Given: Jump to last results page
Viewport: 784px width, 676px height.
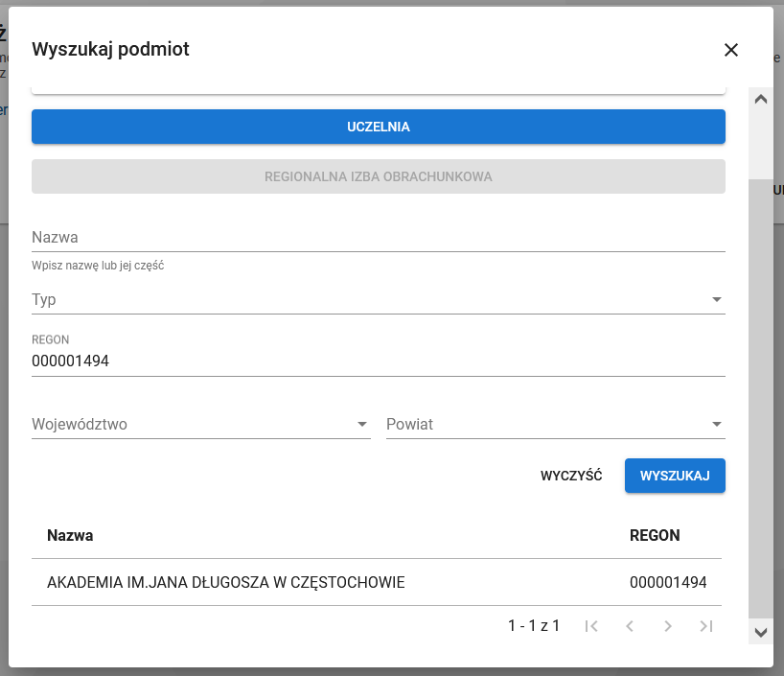Looking at the screenshot, I should (706, 626).
